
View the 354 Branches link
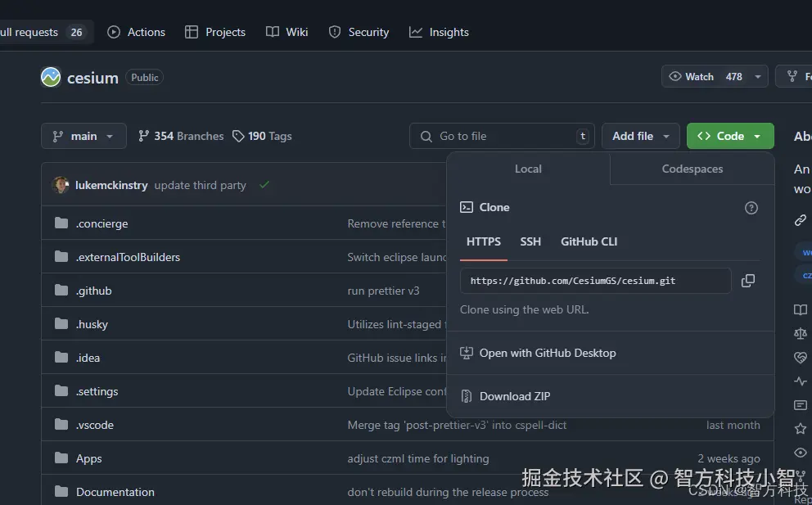coord(181,136)
